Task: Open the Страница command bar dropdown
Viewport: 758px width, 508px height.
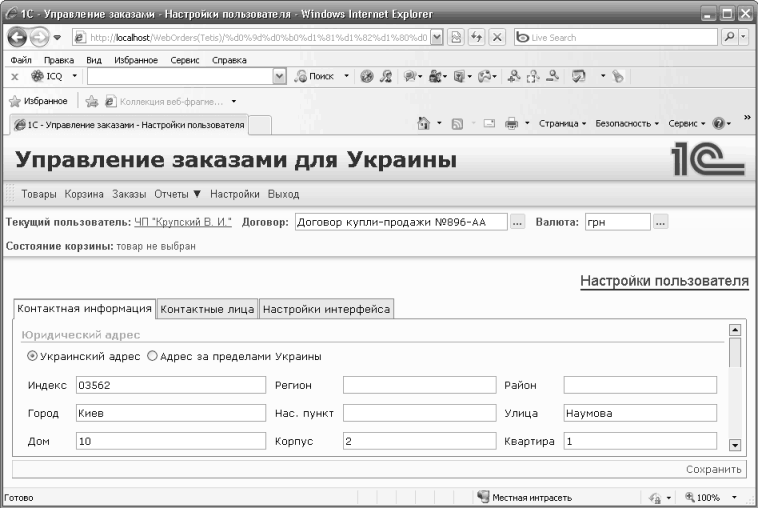Action: click(x=562, y=123)
